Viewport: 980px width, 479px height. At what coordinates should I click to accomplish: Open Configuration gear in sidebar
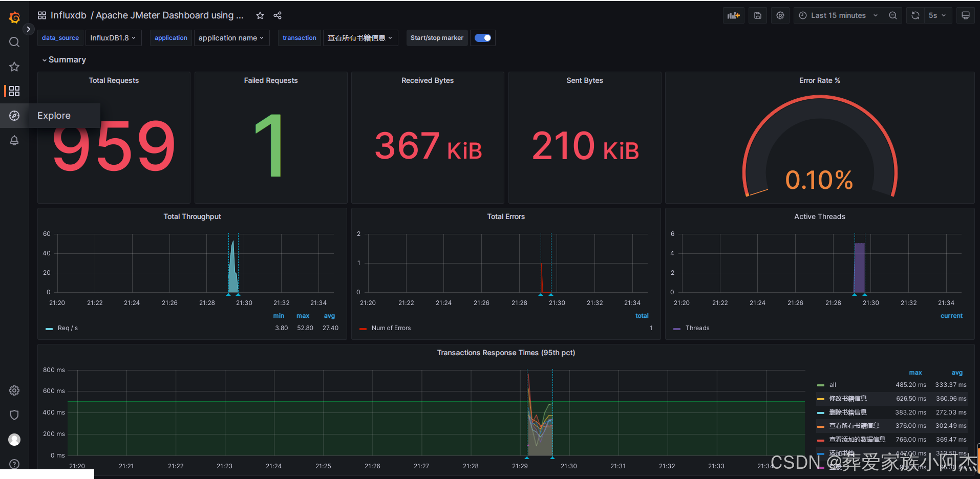click(x=14, y=390)
